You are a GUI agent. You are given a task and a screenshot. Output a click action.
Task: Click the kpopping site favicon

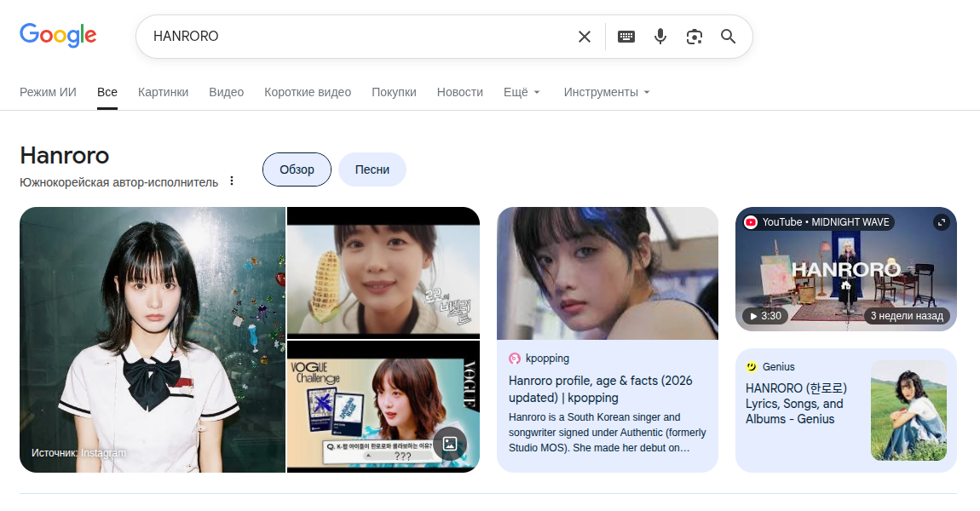coord(515,359)
